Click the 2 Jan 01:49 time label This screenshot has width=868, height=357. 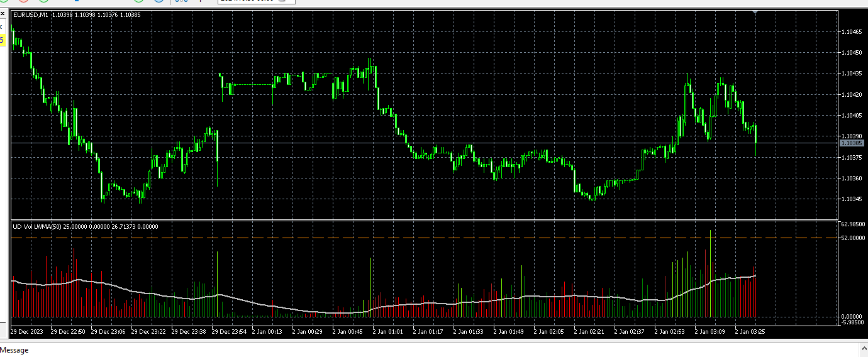coord(509,331)
